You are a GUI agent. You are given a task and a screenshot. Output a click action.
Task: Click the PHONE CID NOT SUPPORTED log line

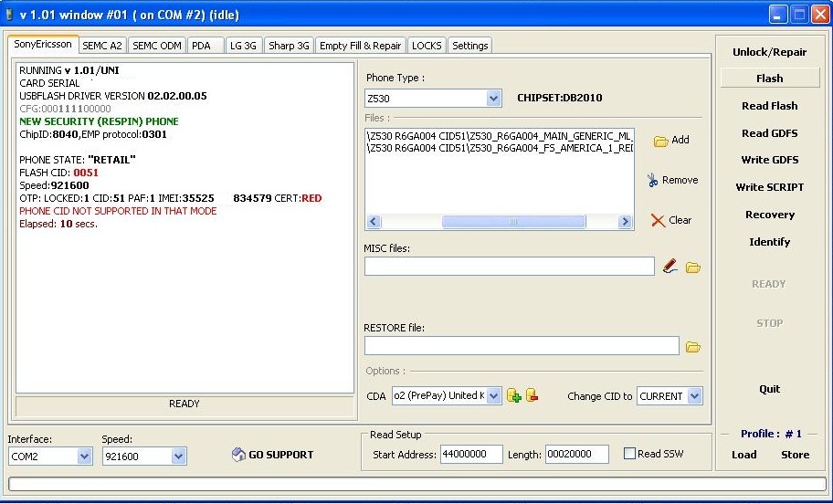click(118, 211)
